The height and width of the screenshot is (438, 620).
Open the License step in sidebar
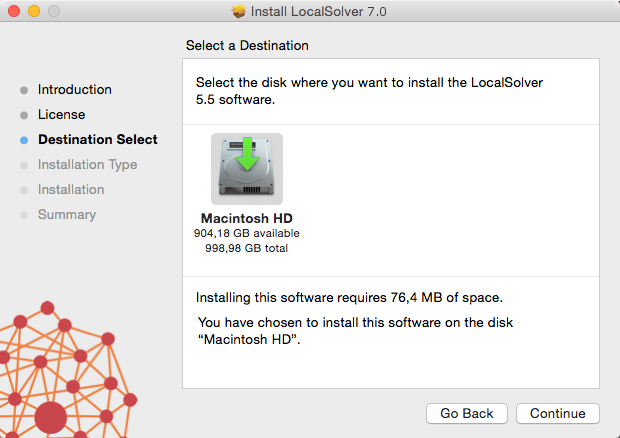[x=61, y=115]
